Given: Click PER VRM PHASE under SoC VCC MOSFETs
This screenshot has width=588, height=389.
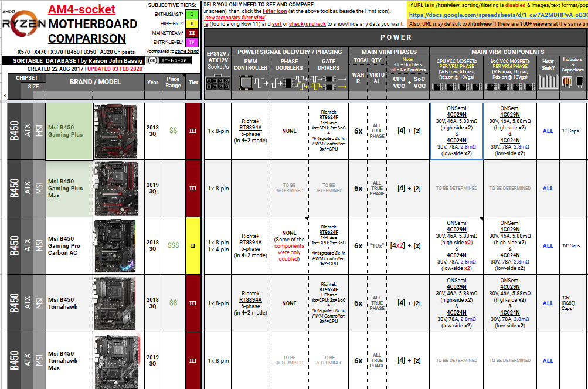Looking at the screenshot, I should (510, 66).
